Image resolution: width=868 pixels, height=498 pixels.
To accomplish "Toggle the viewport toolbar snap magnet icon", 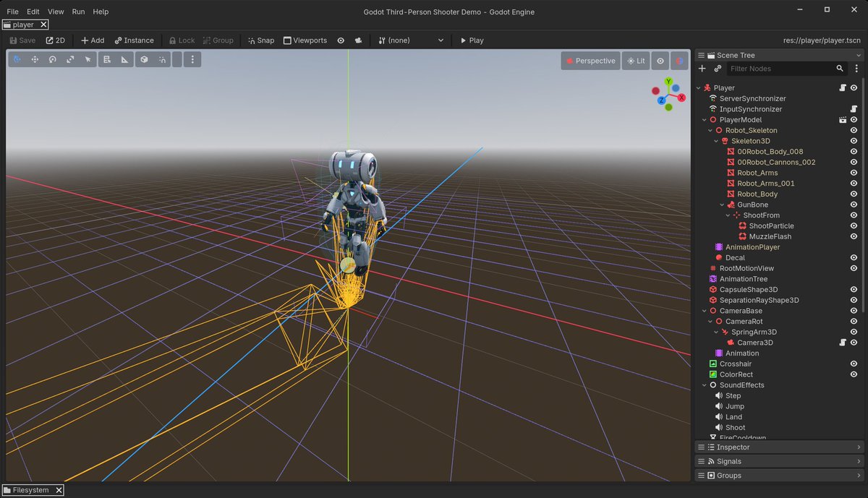I will coord(162,60).
